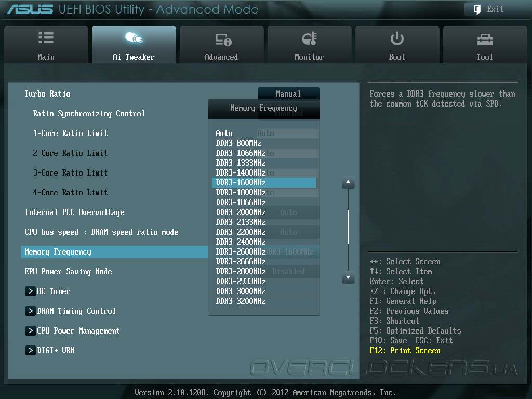The image size is (532, 399).
Task: Open the DRAM Timing Control entry
Action: (76, 311)
